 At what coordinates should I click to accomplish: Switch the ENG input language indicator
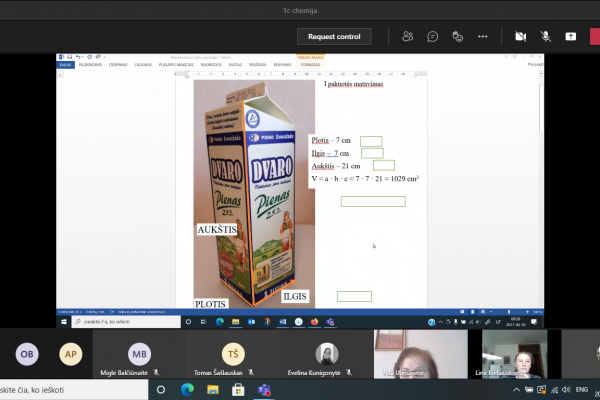pyautogui.click(x=582, y=390)
